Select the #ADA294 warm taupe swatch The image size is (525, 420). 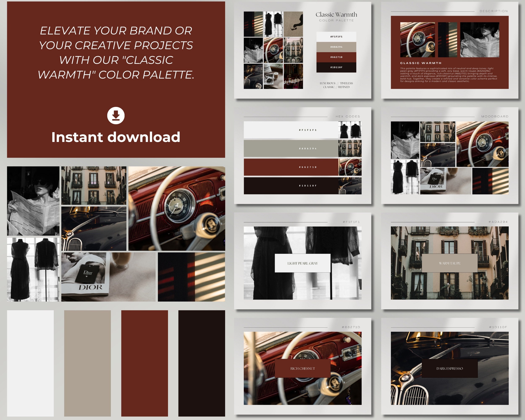[308, 148]
